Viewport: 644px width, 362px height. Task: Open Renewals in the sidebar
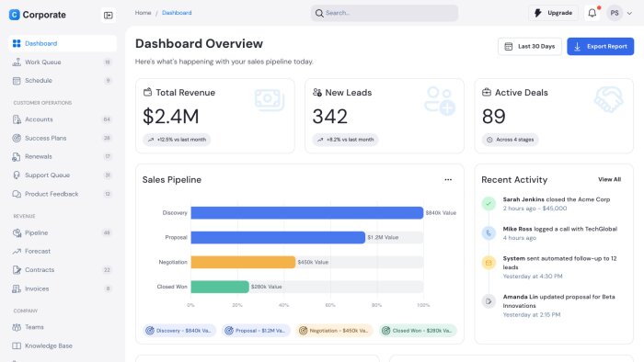pyautogui.click(x=63, y=156)
